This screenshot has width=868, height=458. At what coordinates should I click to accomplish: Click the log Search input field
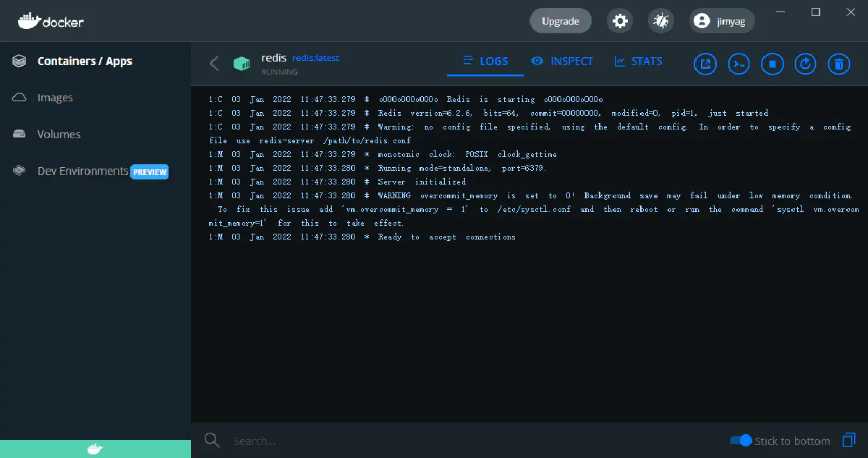[x=434, y=441]
